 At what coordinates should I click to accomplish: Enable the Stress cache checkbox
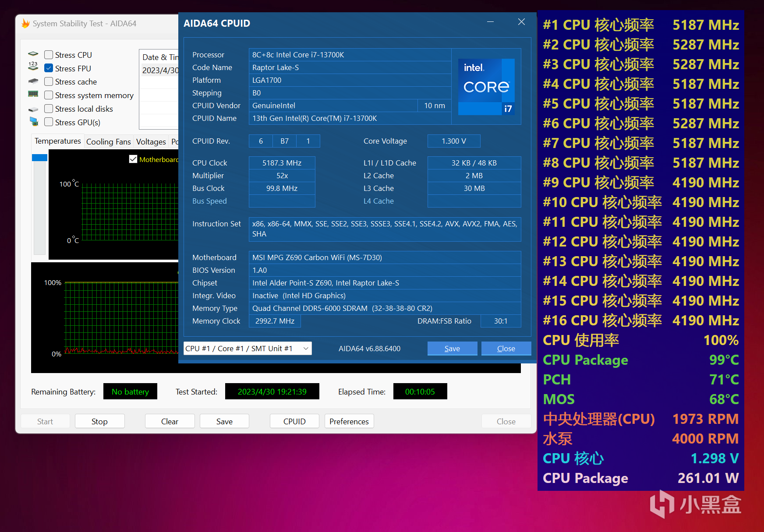click(x=49, y=82)
